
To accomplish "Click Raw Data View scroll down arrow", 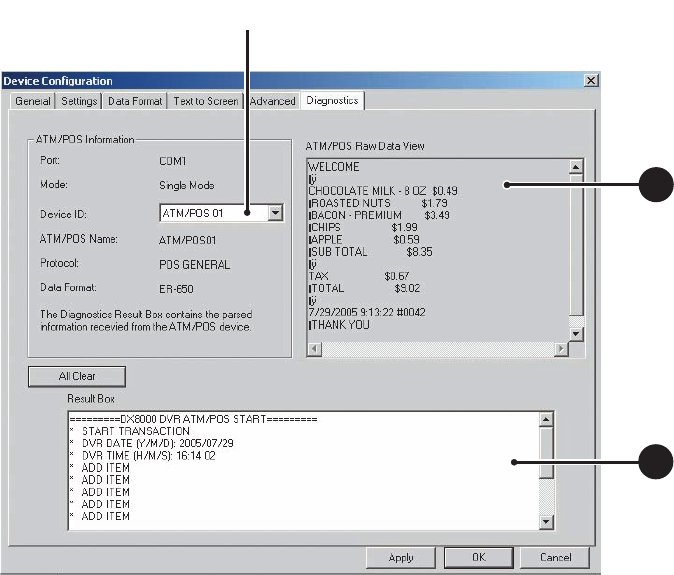I will [575, 333].
